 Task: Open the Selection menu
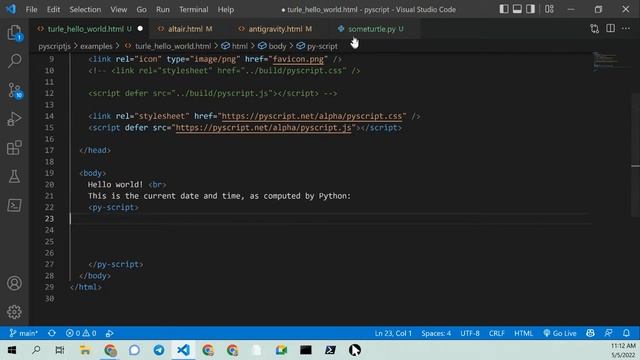point(85,9)
